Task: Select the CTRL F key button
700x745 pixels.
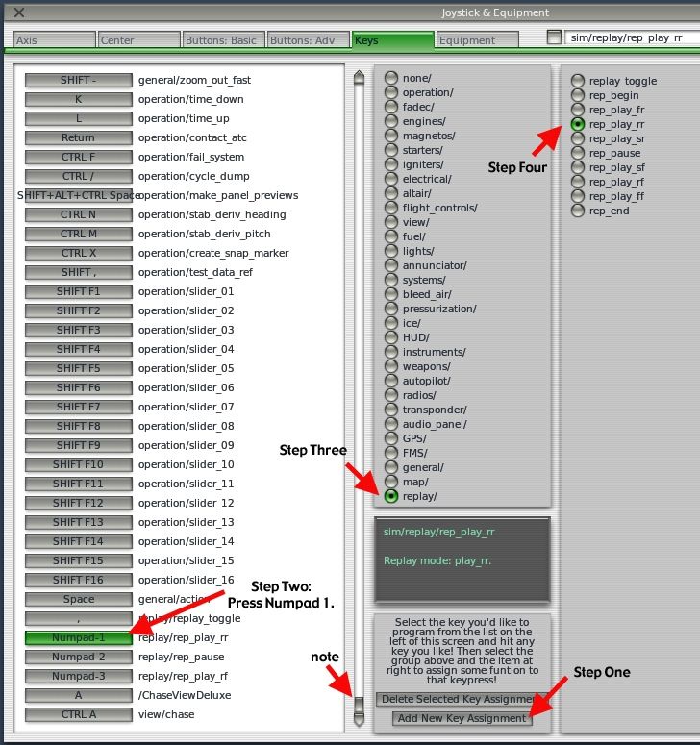Action: coord(79,157)
